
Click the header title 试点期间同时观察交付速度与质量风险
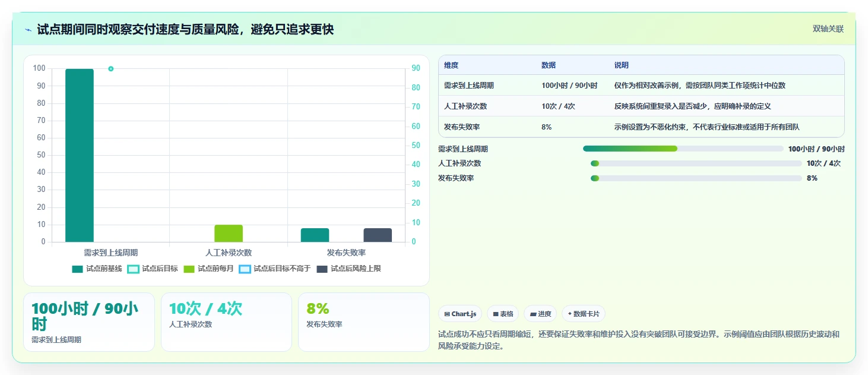tap(185, 30)
